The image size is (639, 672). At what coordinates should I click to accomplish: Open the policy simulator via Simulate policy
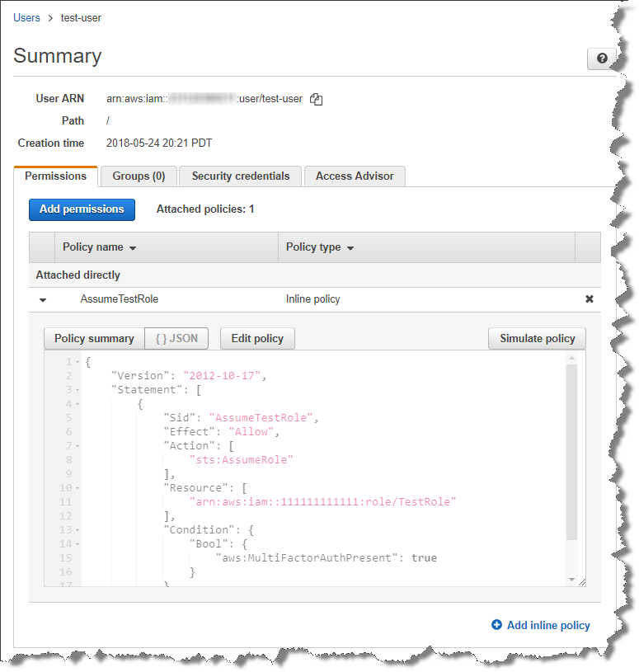coord(537,338)
